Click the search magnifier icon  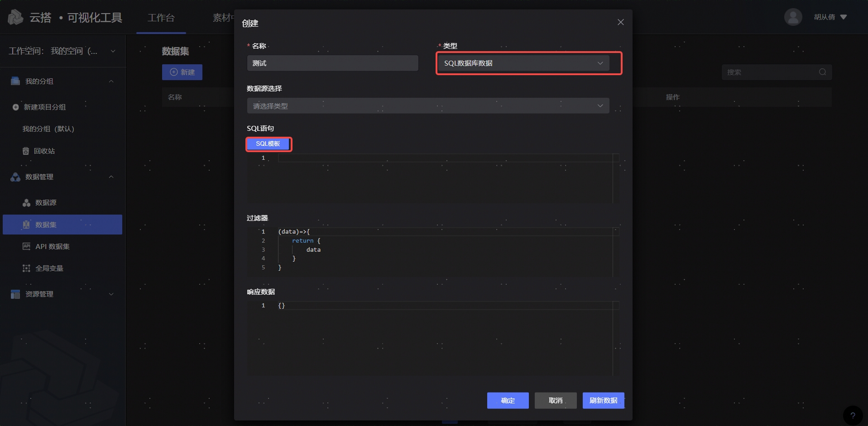[x=822, y=72]
